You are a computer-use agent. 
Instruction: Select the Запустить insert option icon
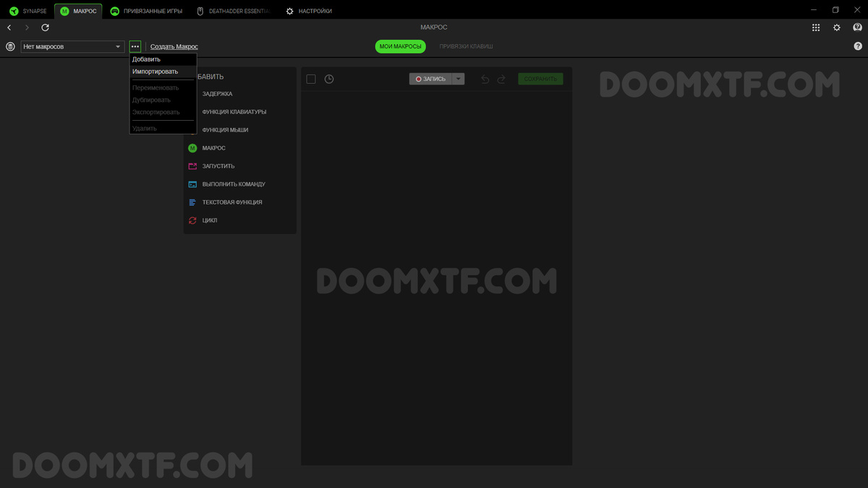(x=192, y=166)
